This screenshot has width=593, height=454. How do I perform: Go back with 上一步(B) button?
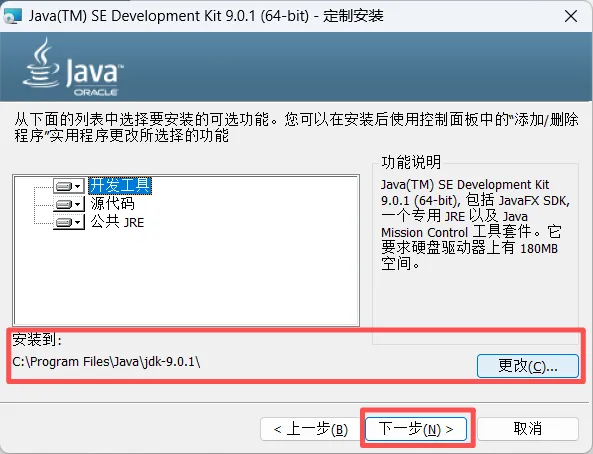tap(310, 429)
